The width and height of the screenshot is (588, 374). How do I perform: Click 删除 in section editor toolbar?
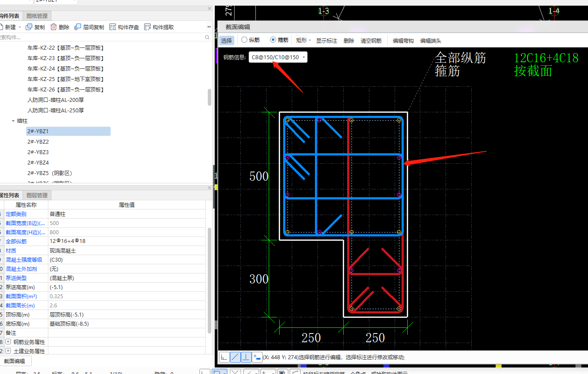point(349,40)
